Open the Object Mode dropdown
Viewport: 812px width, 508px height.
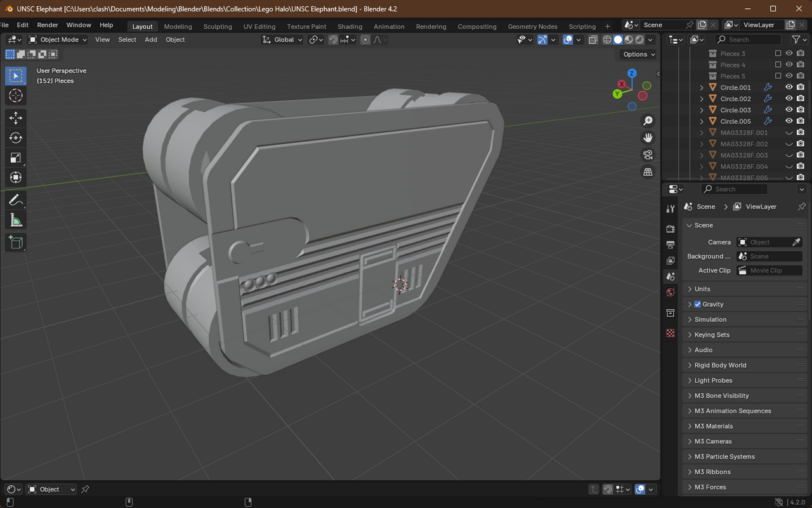tap(58, 39)
